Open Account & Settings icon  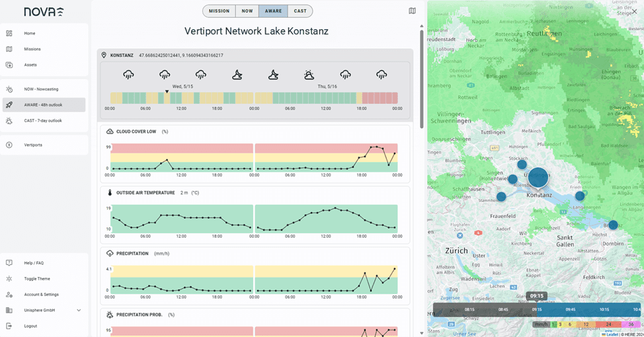(x=9, y=294)
